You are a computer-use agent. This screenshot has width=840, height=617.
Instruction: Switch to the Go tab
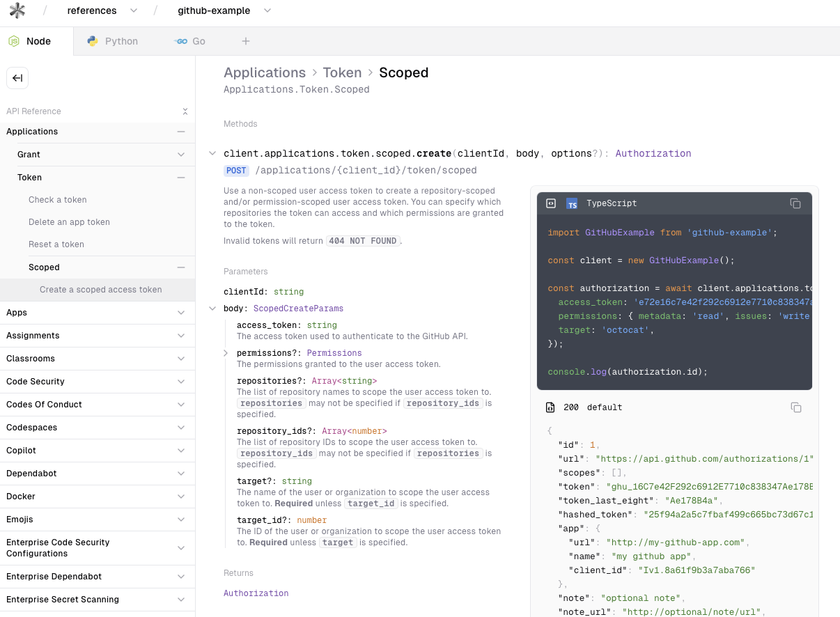[x=189, y=41]
